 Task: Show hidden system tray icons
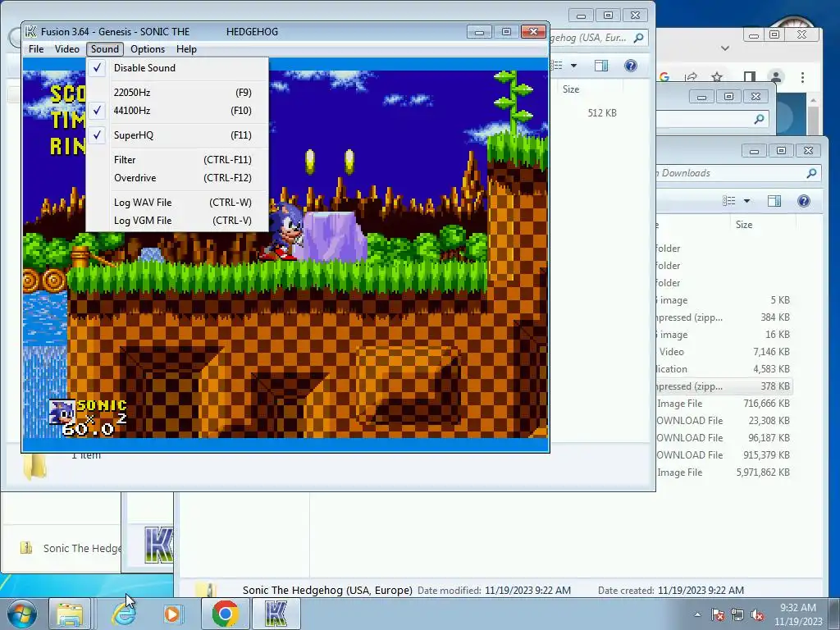[697, 614]
